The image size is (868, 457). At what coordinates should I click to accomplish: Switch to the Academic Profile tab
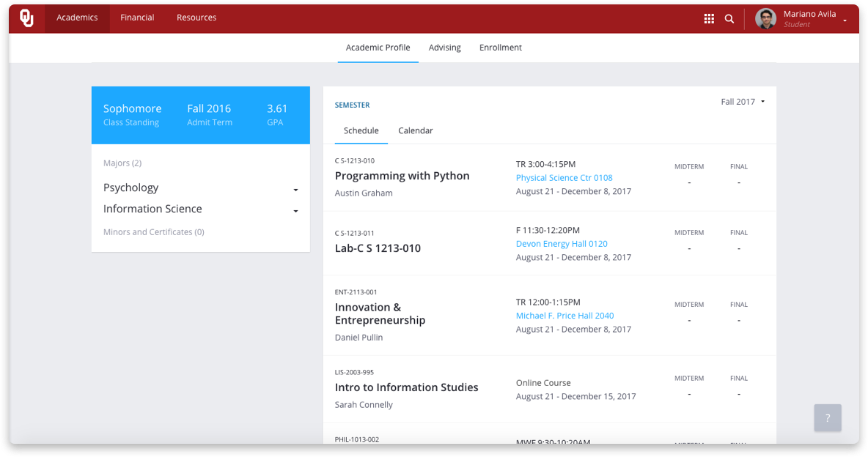pyautogui.click(x=378, y=48)
